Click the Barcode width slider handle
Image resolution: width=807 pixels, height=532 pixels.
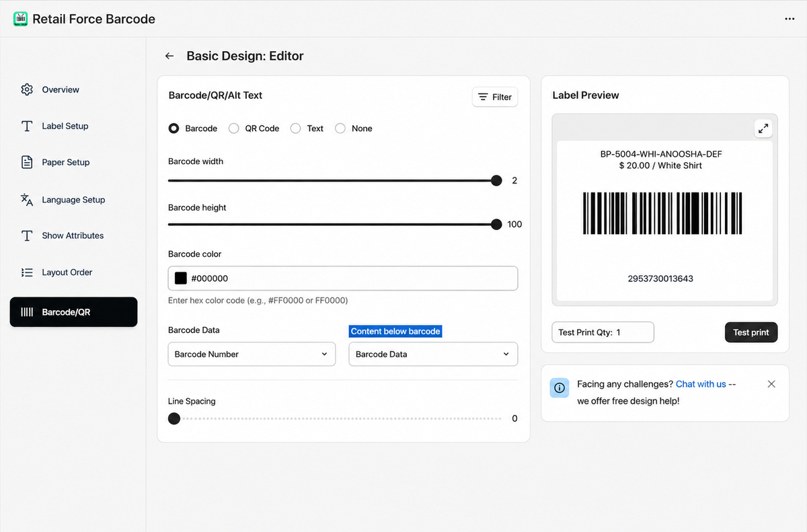[x=496, y=180]
